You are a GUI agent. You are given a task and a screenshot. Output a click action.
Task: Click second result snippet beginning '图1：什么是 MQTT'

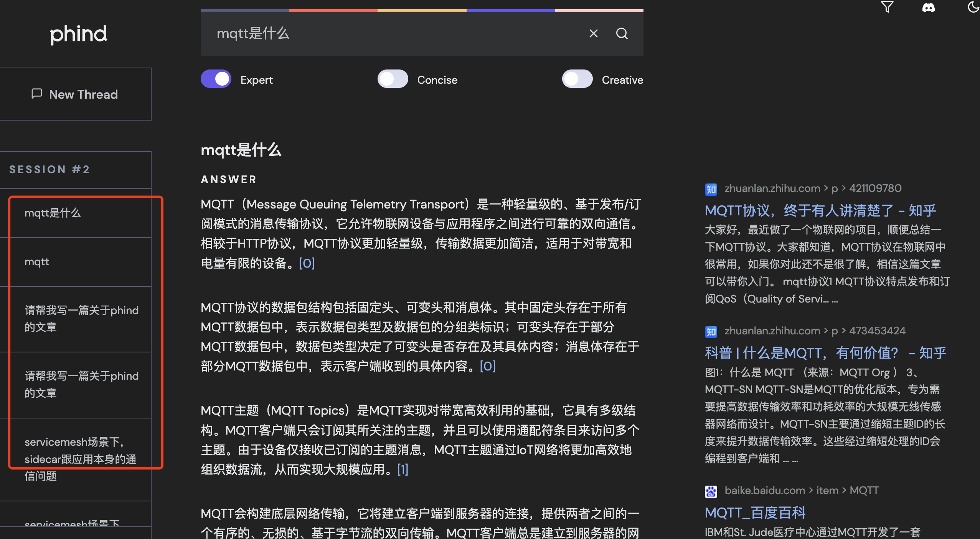click(x=825, y=415)
